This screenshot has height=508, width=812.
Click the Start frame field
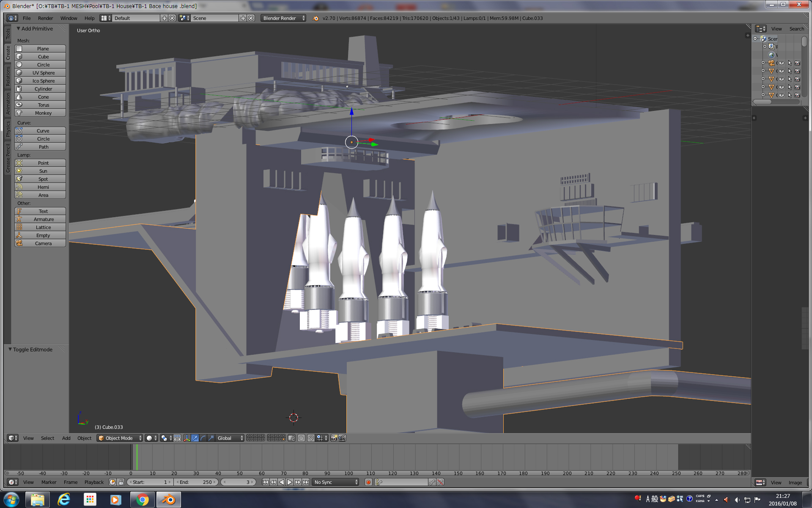(150, 482)
